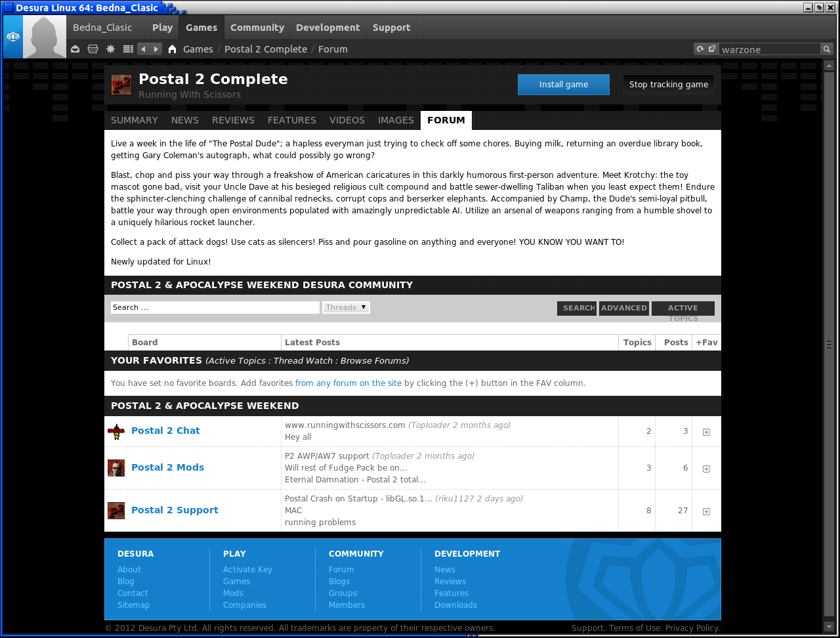Image resolution: width=840 pixels, height=638 pixels.
Task: Click Games in the breadcrumb
Action: pos(198,49)
